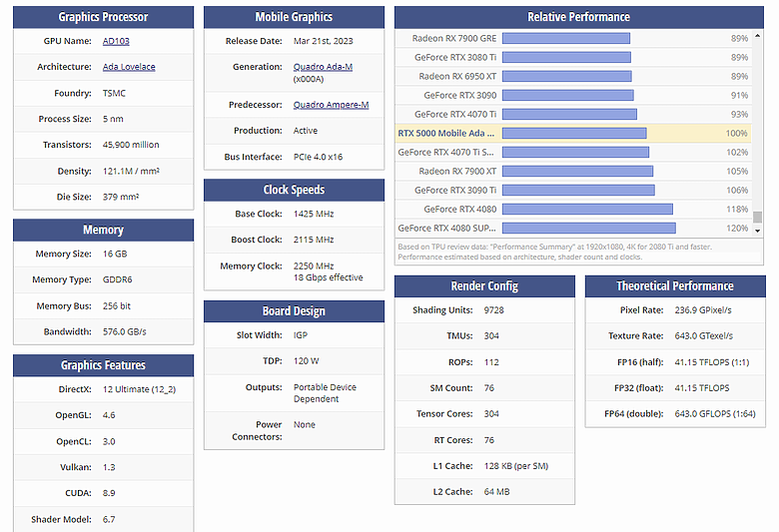This screenshot has width=779, height=532.
Task: Click the Process Size value 5 nm
Action: tap(113, 119)
